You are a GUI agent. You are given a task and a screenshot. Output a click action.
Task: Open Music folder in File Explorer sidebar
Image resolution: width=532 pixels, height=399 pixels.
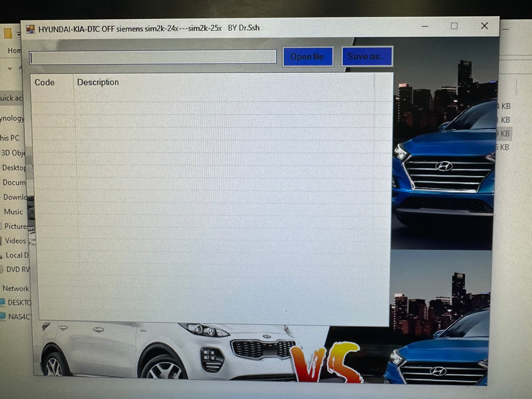[x=13, y=212]
